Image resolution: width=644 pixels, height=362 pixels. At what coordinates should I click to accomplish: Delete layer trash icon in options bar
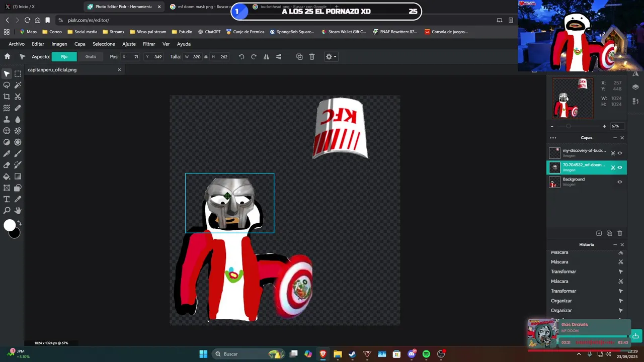tap(312, 57)
